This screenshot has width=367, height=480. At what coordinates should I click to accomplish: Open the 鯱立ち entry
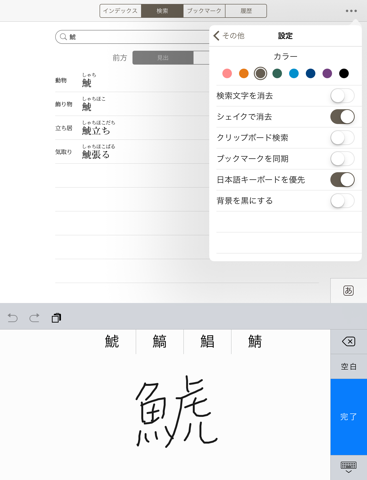pyautogui.click(x=132, y=128)
